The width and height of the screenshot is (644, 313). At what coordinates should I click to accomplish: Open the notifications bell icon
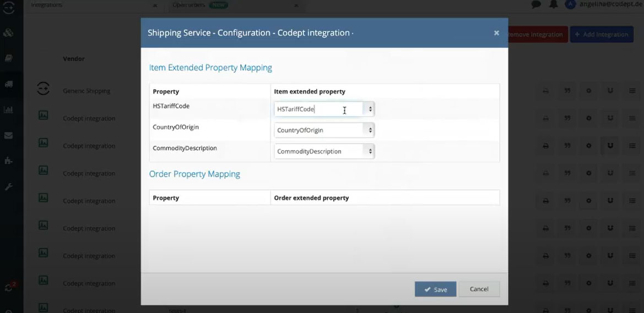pyautogui.click(x=554, y=4)
